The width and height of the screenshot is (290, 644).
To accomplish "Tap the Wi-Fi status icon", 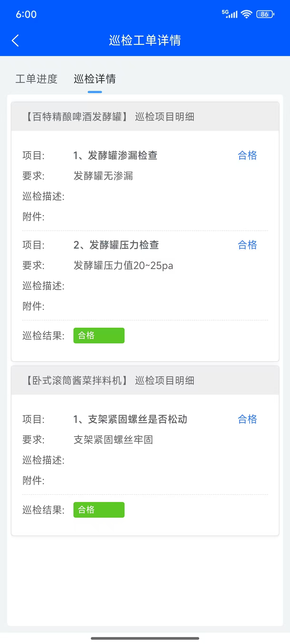I will (x=246, y=14).
